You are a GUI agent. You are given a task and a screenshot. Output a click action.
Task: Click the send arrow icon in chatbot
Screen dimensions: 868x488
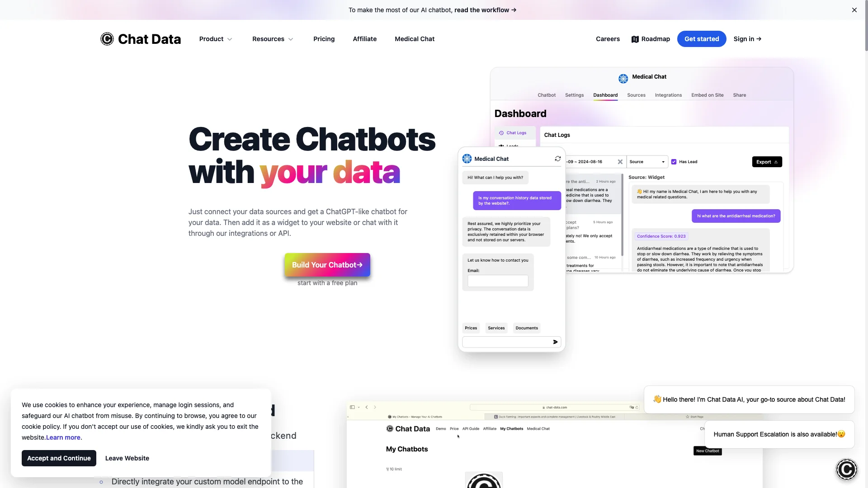coord(554,342)
